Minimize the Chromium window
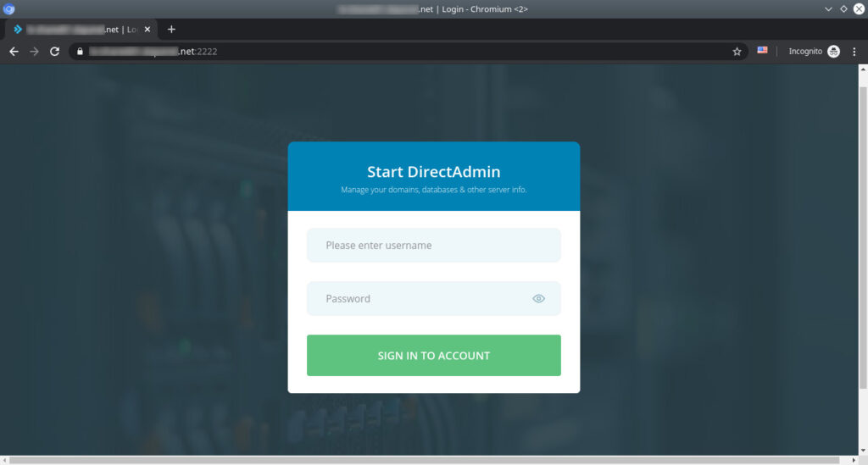The height and width of the screenshot is (465, 868). [x=828, y=8]
